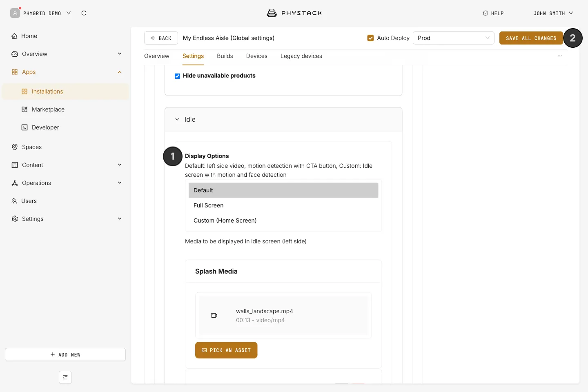Screen dimensions: 588x392
Task: Click the Home icon in sidebar
Action: point(14,36)
